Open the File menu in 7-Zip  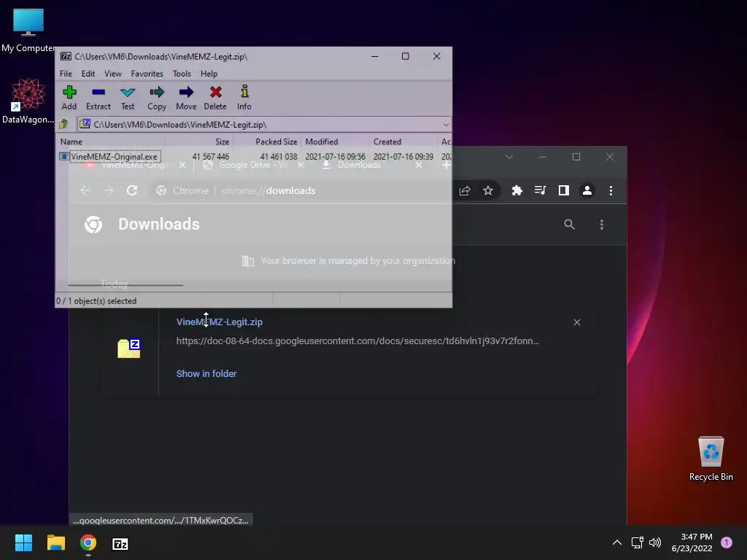pyautogui.click(x=66, y=74)
